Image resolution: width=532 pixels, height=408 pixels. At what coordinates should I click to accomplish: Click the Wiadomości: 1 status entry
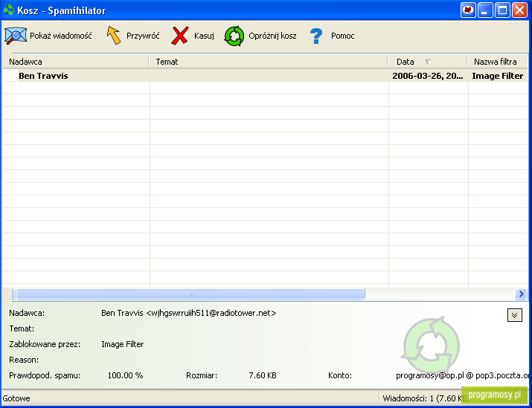(x=426, y=398)
